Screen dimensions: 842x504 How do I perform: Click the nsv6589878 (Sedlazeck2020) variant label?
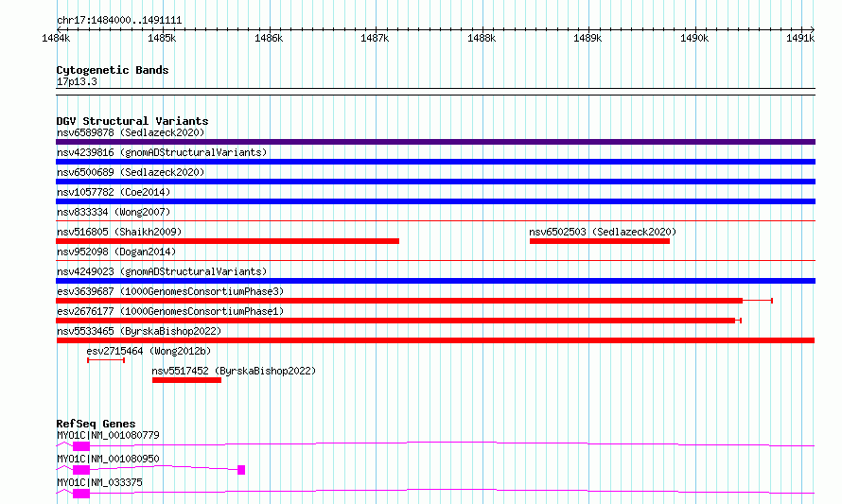pos(131,132)
